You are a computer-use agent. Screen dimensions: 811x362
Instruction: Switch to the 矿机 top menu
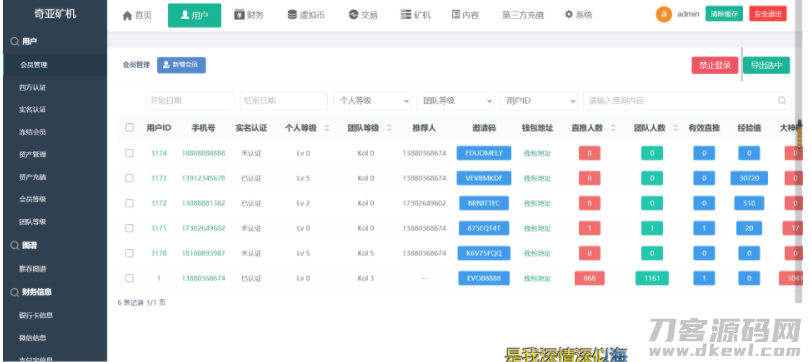coord(416,15)
